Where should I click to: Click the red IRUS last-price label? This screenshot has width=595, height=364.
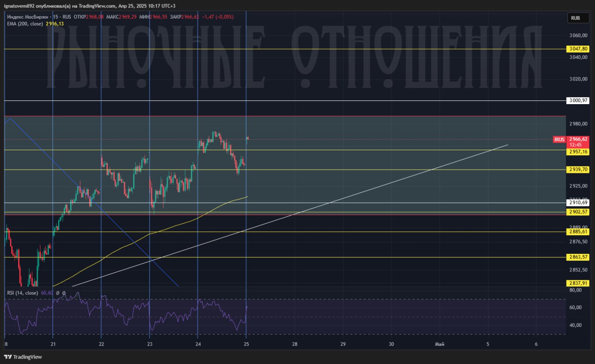click(x=559, y=139)
